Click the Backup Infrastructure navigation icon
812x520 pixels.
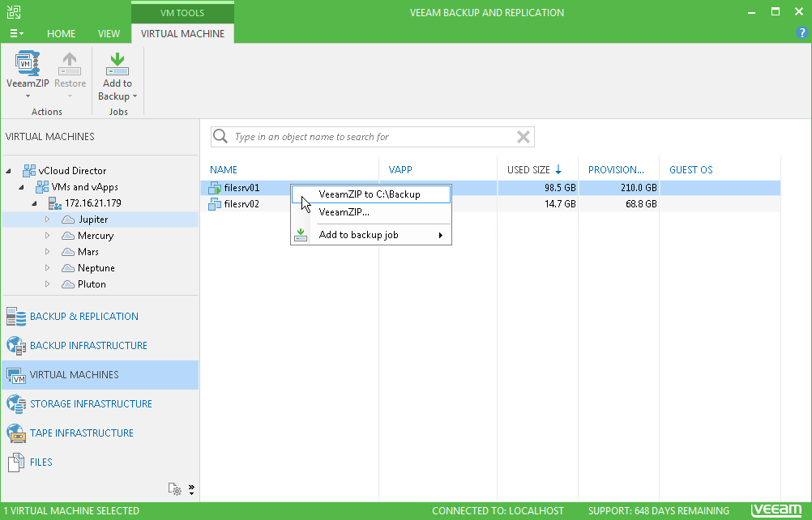pos(16,346)
